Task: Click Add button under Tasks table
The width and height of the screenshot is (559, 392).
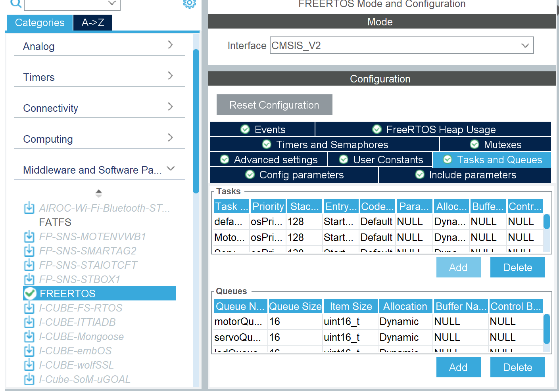Action: pyautogui.click(x=458, y=267)
